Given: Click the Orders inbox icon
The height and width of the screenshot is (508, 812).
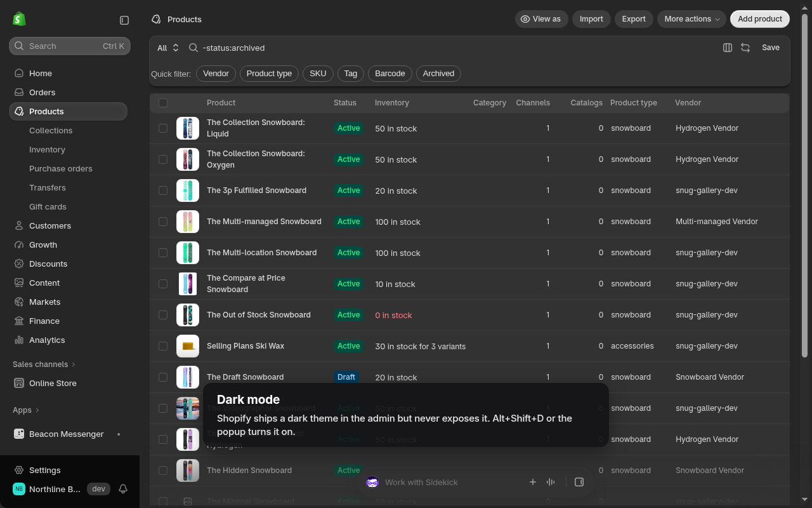Looking at the screenshot, I should pyautogui.click(x=19, y=92).
